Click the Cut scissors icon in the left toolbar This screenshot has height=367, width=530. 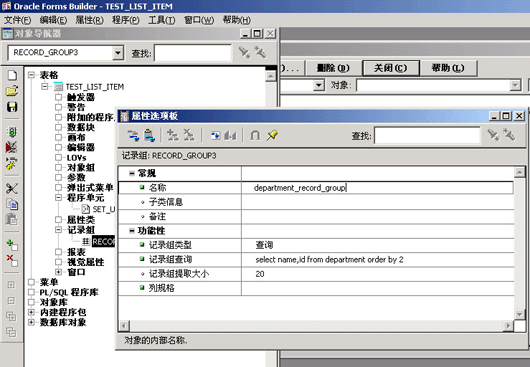12,189
